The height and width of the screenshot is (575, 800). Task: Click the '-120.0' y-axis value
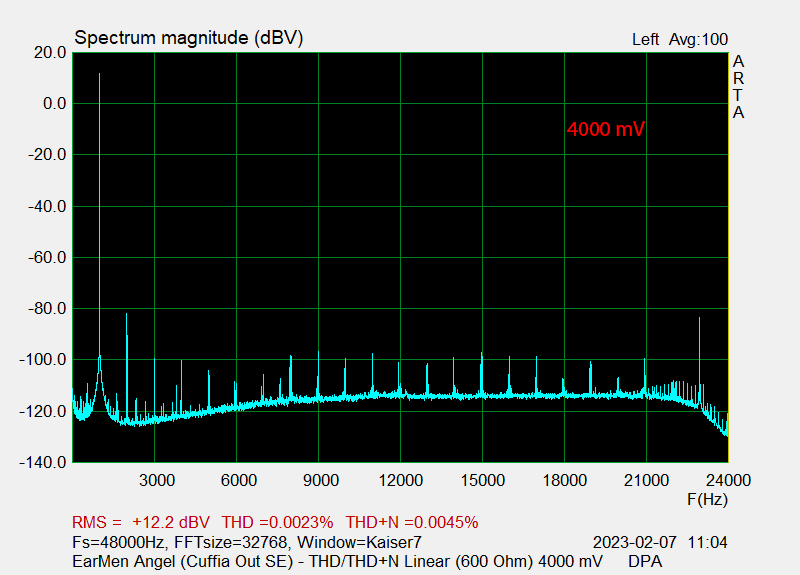tap(43, 411)
